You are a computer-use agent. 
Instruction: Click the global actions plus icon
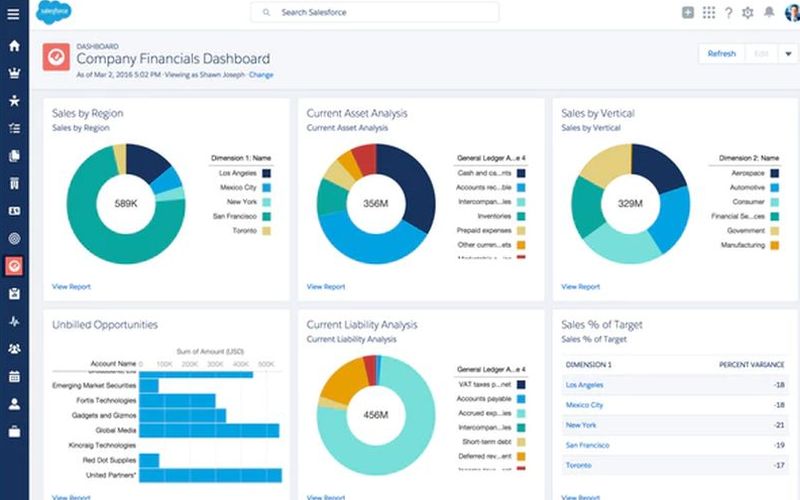pyautogui.click(x=688, y=13)
